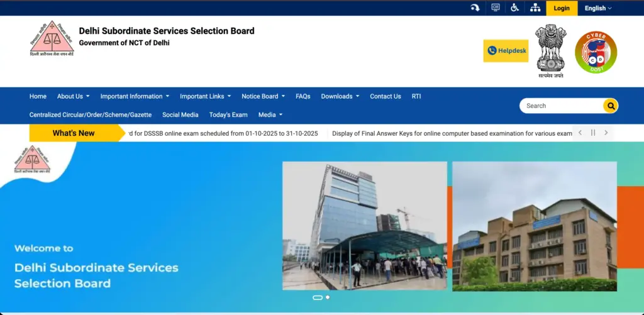Expand the About Us menu
Image resolution: width=644 pixels, height=315 pixels.
[73, 96]
